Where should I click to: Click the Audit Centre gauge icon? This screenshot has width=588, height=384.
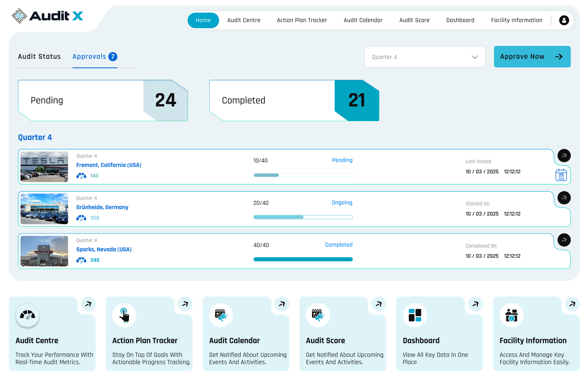28,315
